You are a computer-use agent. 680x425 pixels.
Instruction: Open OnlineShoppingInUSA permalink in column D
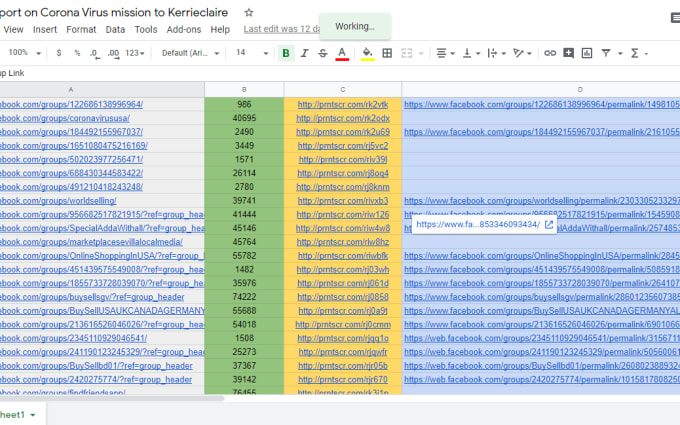tap(542, 256)
